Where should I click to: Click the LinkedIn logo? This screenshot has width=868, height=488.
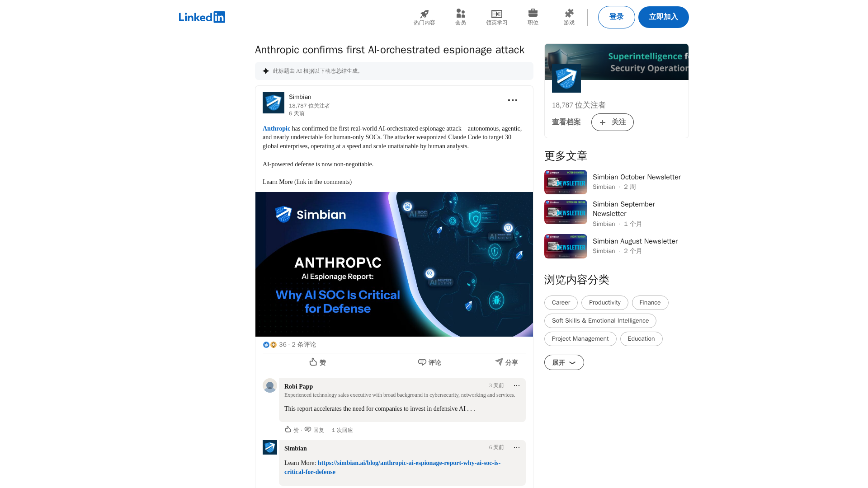click(x=202, y=17)
